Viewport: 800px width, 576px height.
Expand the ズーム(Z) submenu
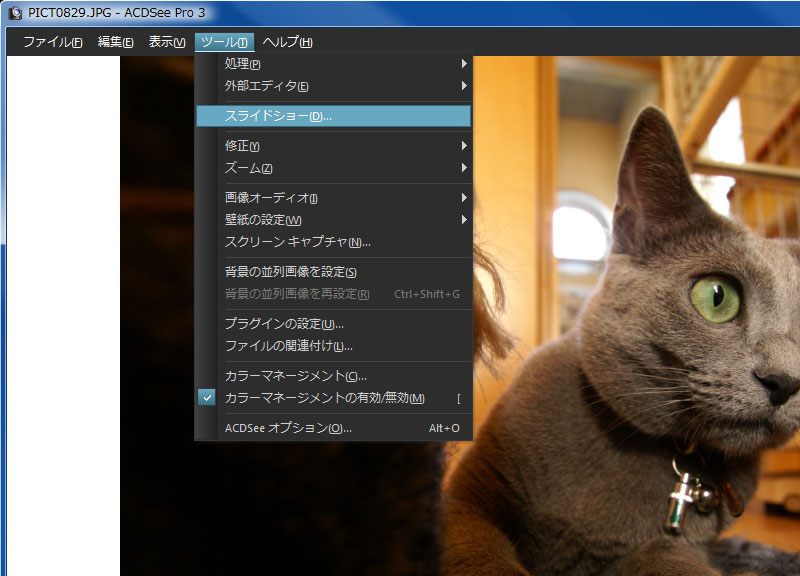(x=333, y=168)
